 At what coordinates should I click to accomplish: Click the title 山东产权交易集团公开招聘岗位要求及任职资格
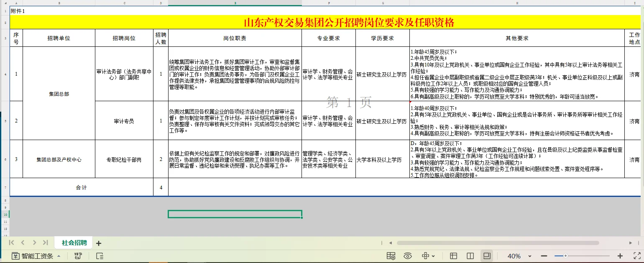tap(349, 23)
